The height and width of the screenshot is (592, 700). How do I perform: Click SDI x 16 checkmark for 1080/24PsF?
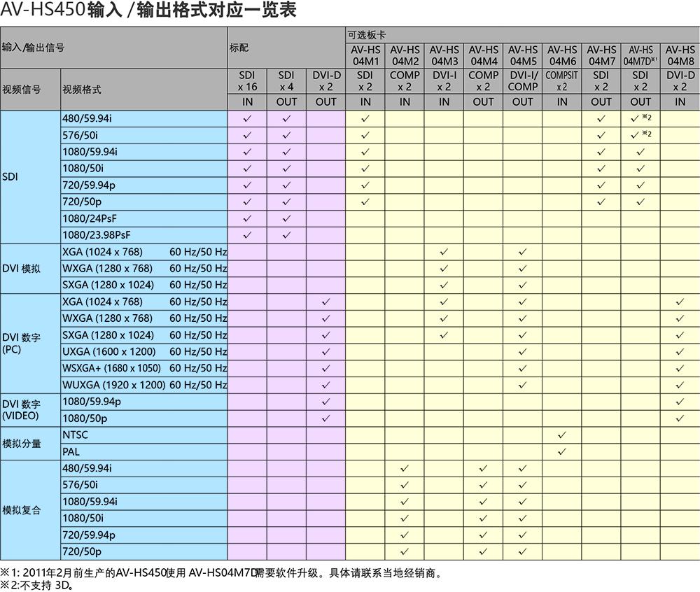247,218
